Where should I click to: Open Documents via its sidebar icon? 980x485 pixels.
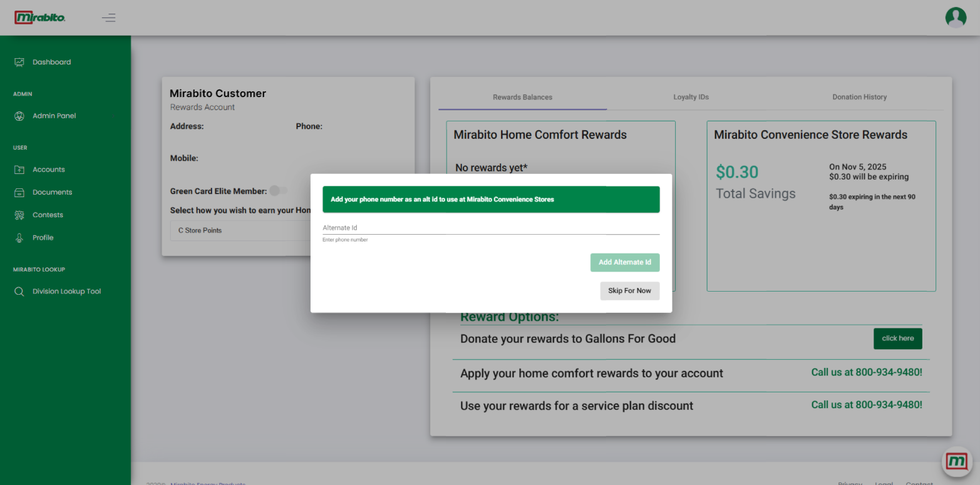[x=19, y=192]
